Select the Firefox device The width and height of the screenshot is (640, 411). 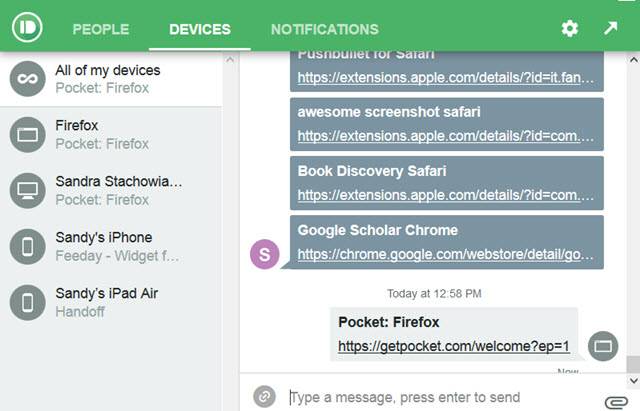click(110, 135)
